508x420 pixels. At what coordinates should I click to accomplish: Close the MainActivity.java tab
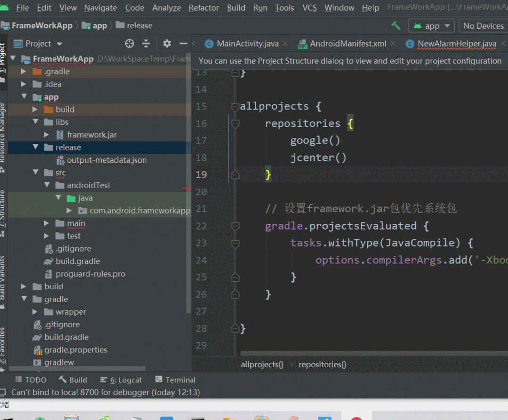285,43
